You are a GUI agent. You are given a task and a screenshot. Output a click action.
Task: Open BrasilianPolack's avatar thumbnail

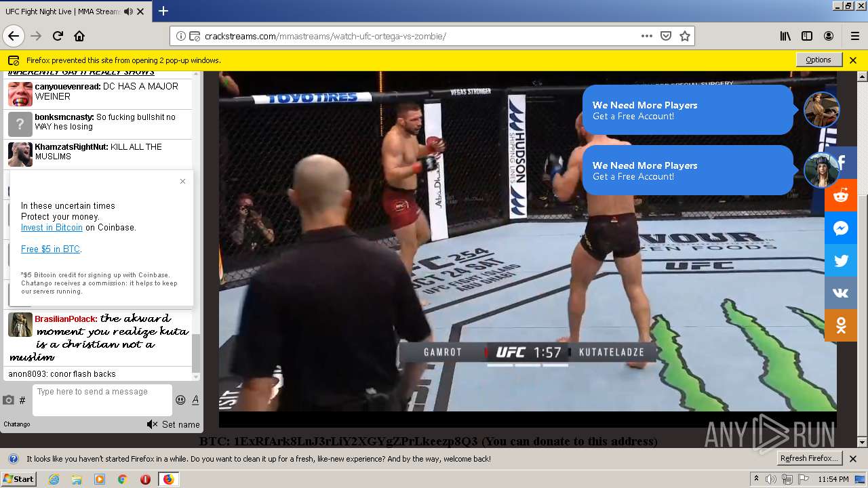click(x=20, y=325)
